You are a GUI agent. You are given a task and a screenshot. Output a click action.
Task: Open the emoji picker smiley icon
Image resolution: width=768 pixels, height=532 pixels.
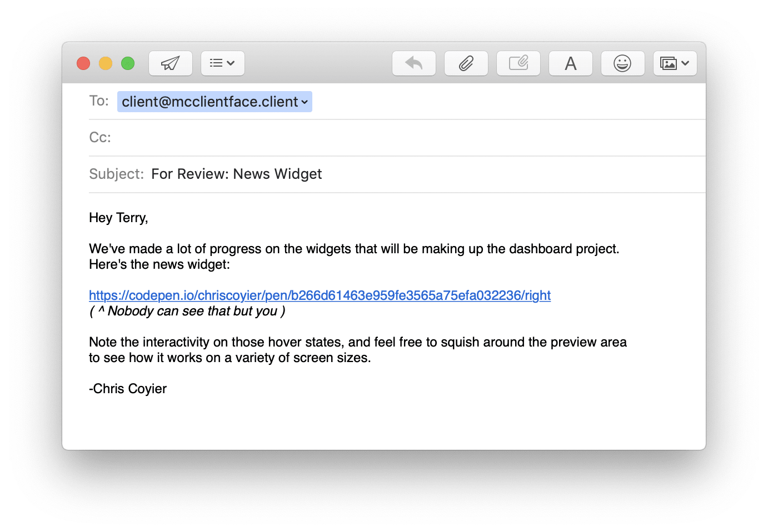tap(623, 63)
